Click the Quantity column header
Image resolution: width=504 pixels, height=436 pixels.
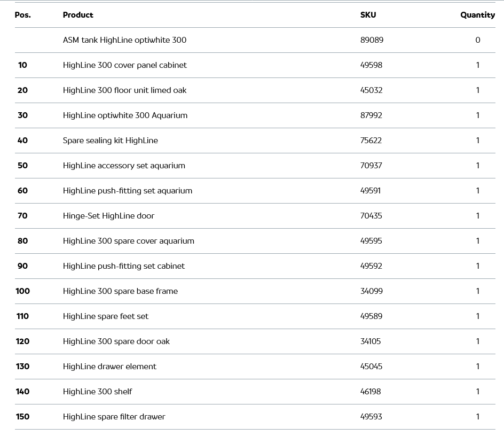(x=477, y=15)
